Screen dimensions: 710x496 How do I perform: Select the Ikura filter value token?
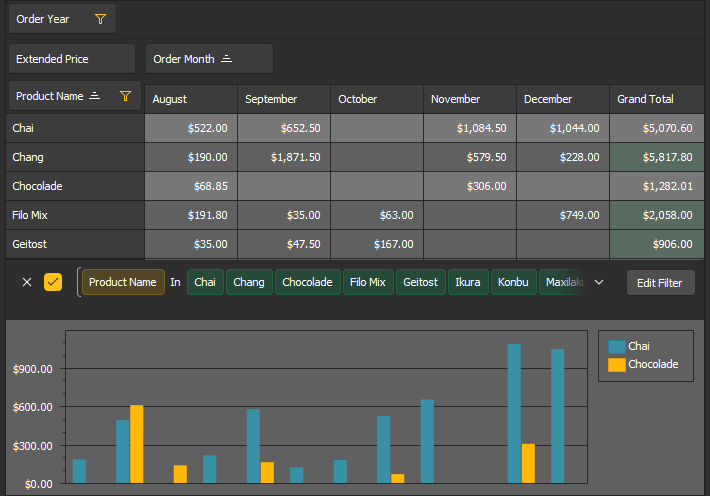[x=468, y=282]
